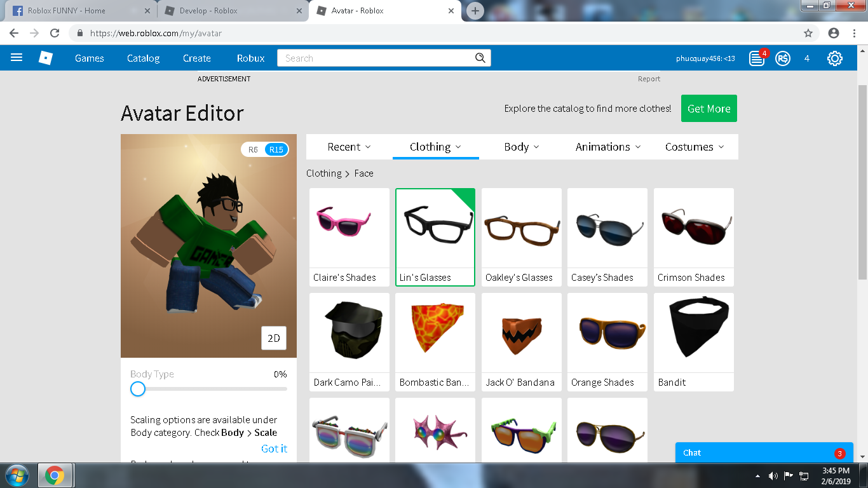
Task: Select the Jack O' Bandana item
Action: pos(522,342)
